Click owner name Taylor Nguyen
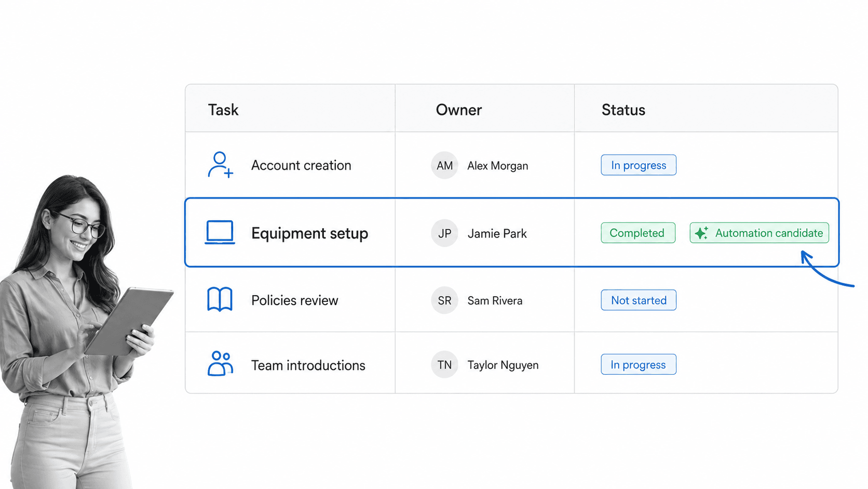The width and height of the screenshot is (868, 489). (x=503, y=365)
